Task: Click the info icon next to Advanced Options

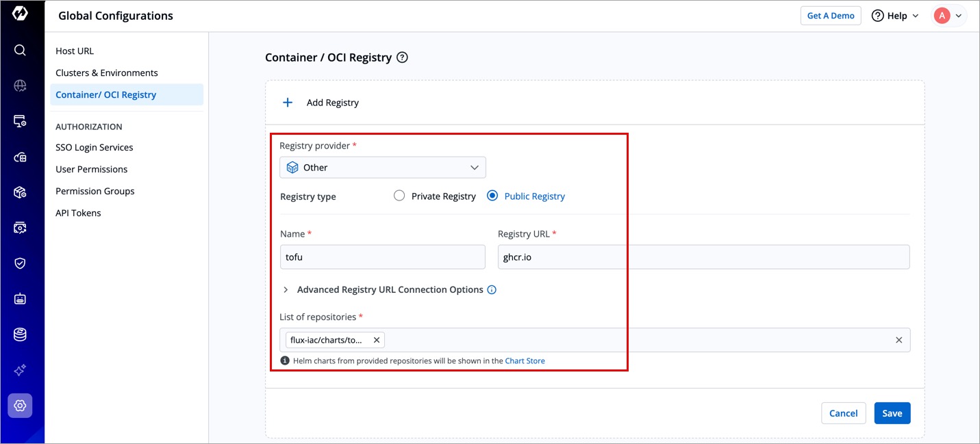Action: coord(492,290)
